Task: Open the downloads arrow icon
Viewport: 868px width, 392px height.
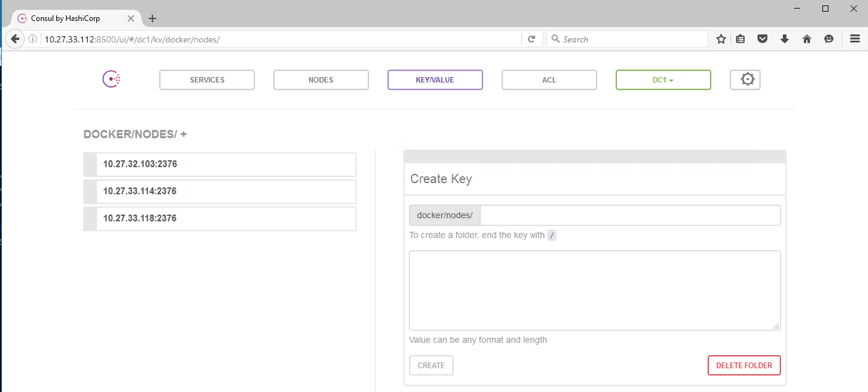Action: point(784,40)
